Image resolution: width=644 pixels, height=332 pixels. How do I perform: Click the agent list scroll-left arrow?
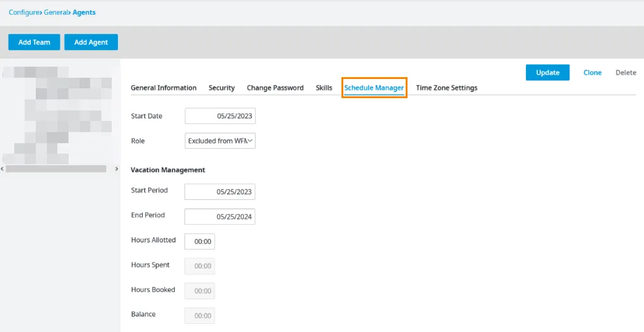2,168
